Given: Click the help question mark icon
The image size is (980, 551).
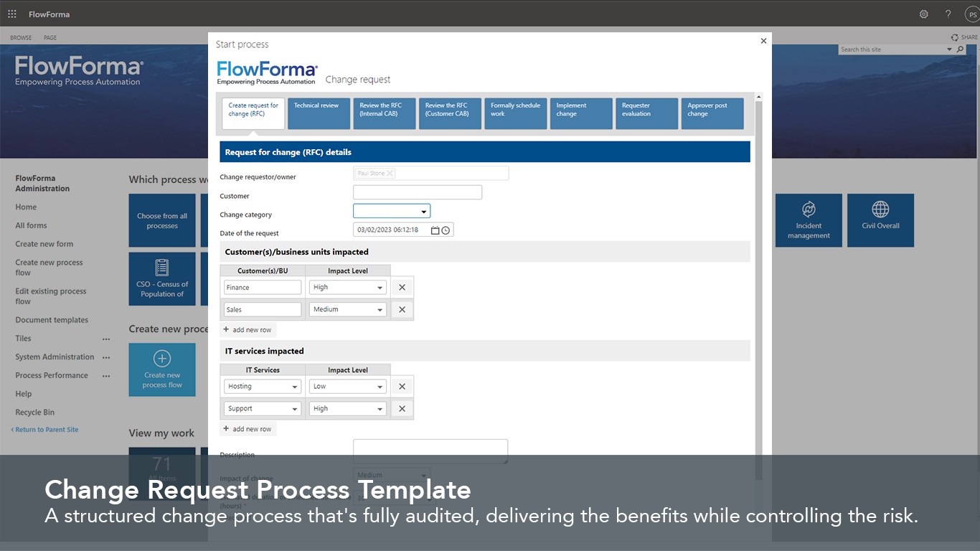Looking at the screenshot, I should (948, 14).
